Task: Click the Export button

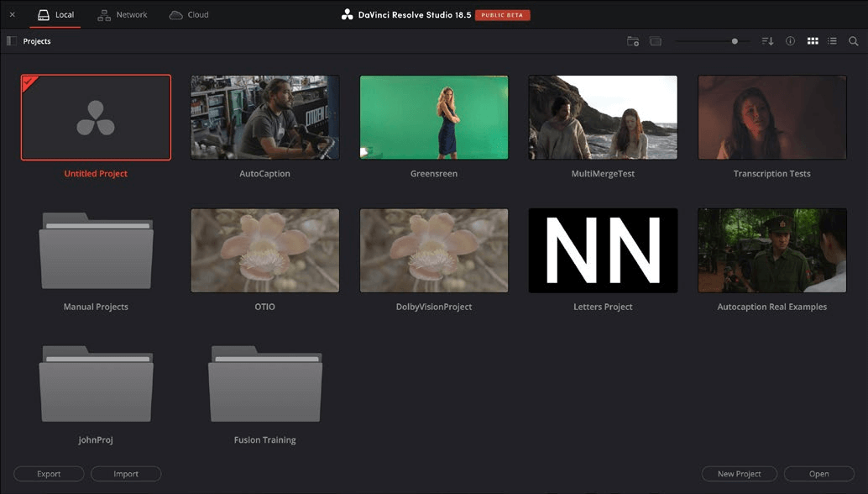Action: (x=49, y=474)
